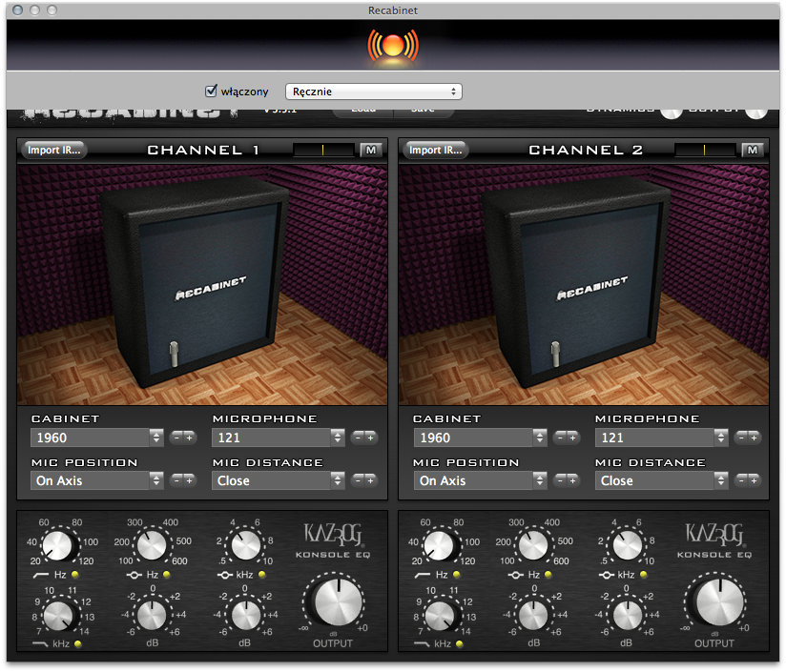
Task: Mute Channel 2 with the M button
Action: point(753,150)
